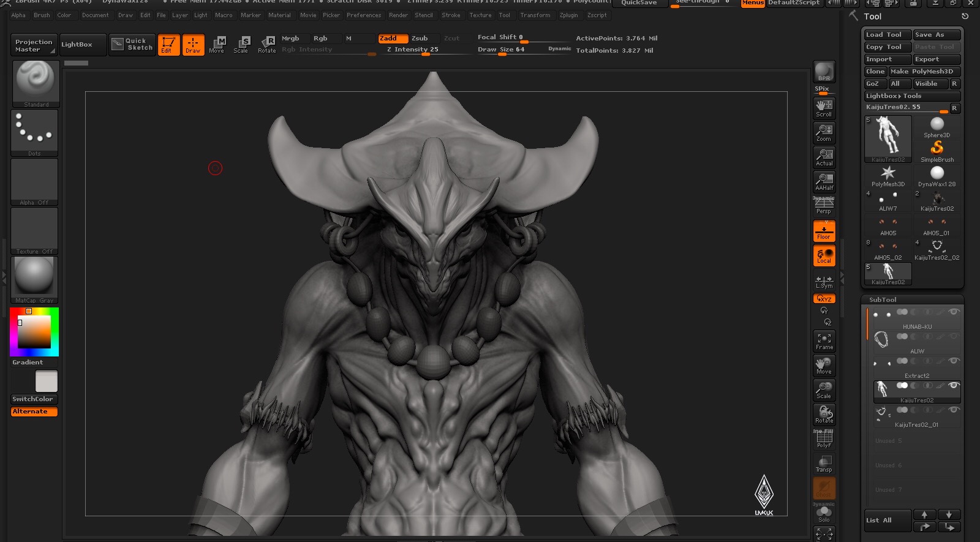Click the main color picker square
Image resolution: width=980 pixels, height=542 pixels.
click(34, 331)
